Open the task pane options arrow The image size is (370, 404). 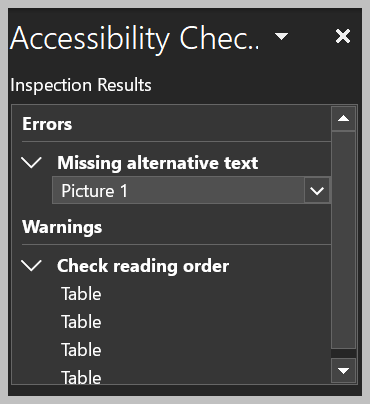(x=282, y=36)
